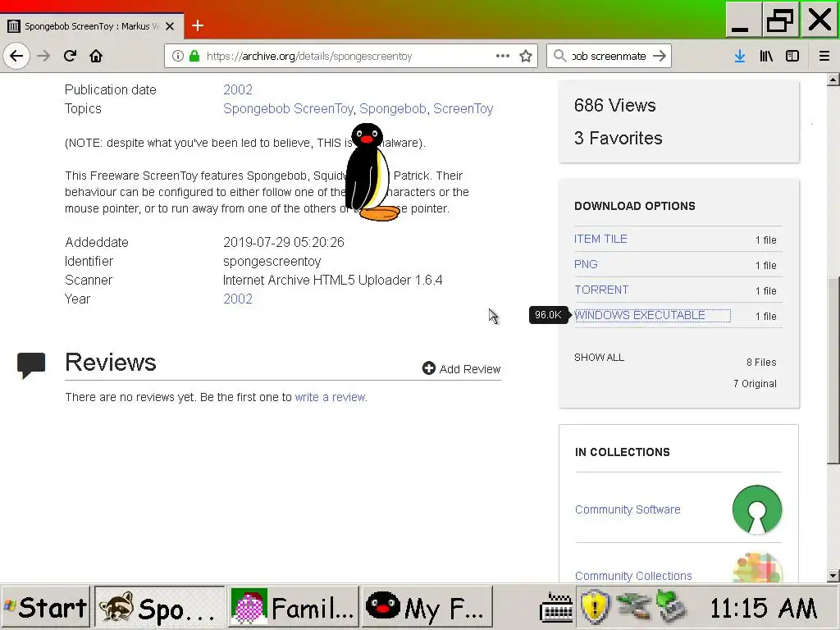Click the 8 Files count text
The width and height of the screenshot is (840, 630).
pos(761,362)
